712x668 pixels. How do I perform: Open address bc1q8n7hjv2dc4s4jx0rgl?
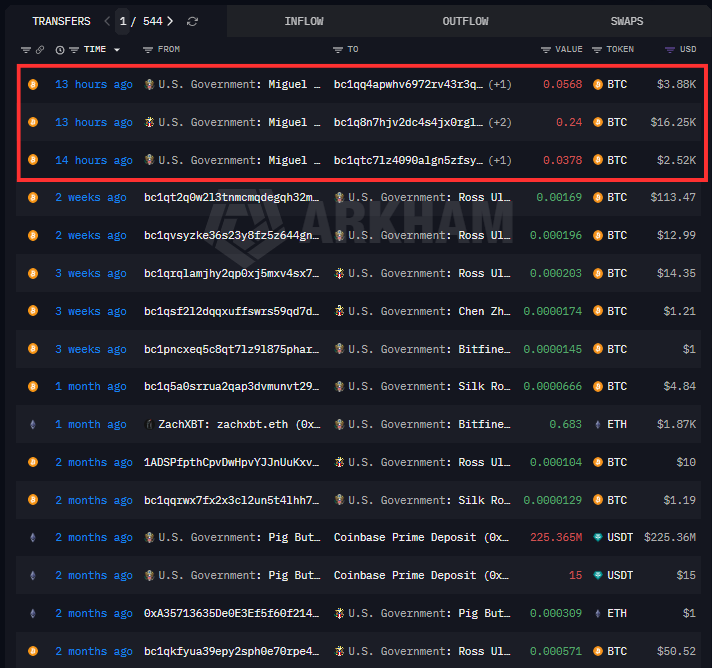tap(408, 122)
